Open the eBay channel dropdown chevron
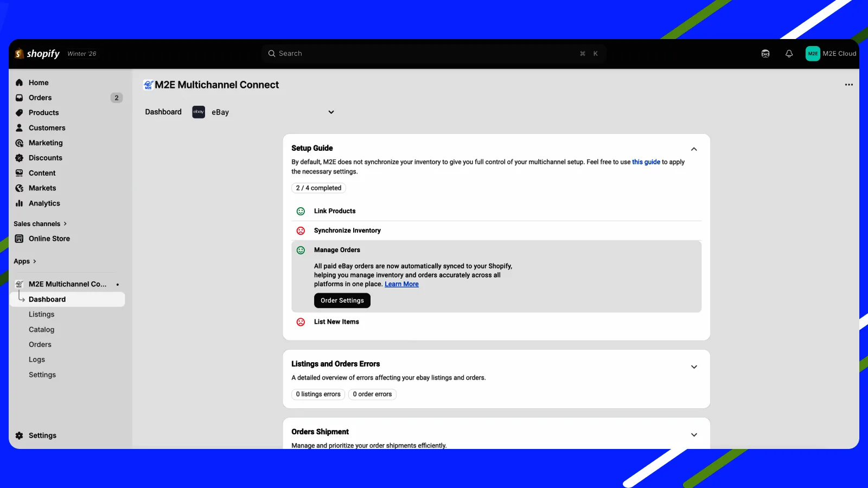 click(331, 112)
